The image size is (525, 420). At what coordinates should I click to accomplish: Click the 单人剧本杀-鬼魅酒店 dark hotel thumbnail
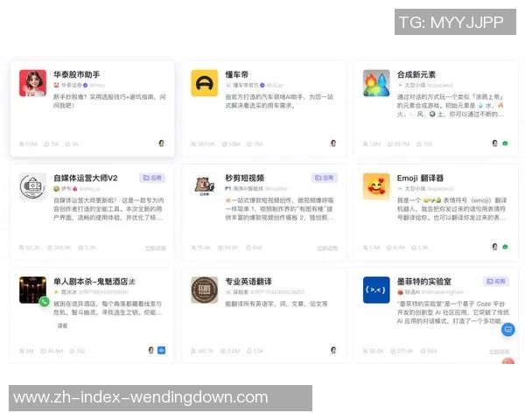(x=33, y=290)
